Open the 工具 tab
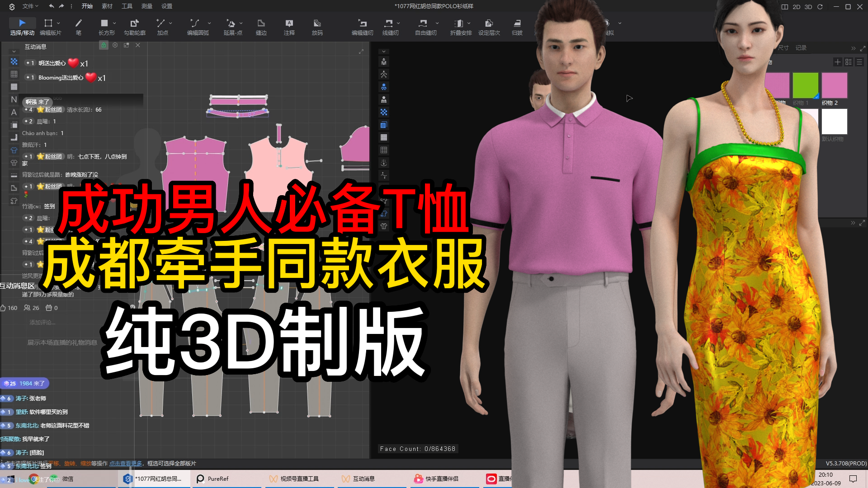Viewport: 868px width, 488px height. point(127,6)
